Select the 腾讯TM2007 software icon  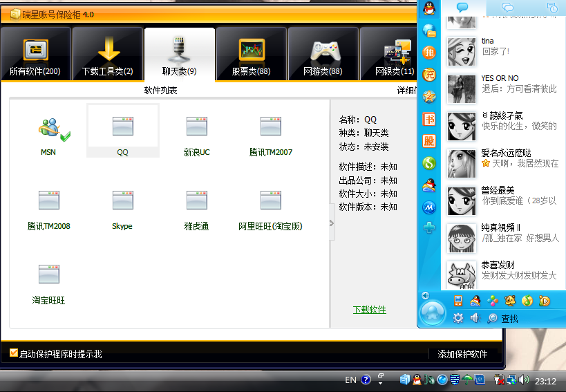click(x=271, y=126)
